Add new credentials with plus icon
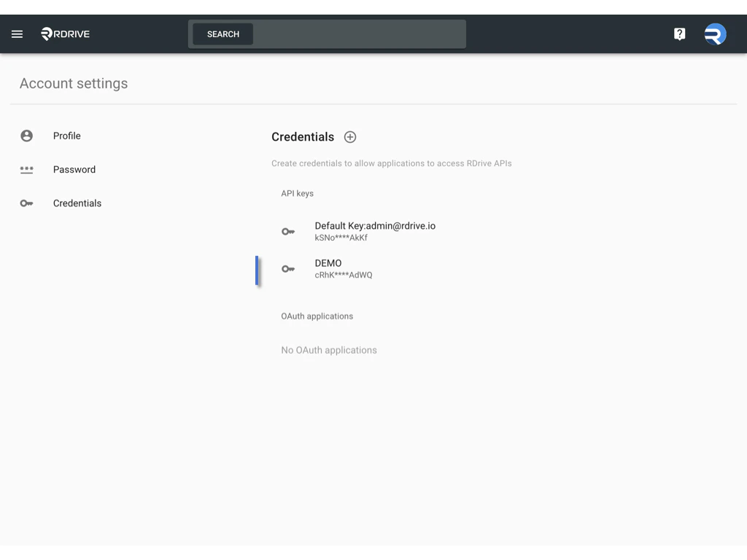Image resolution: width=747 pixels, height=560 pixels. (x=350, y=137)
